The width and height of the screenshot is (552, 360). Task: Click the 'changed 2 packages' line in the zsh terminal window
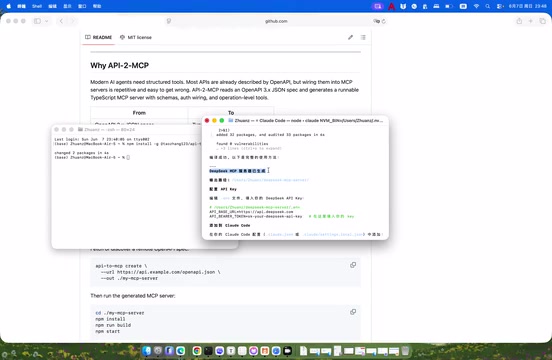tap(82, 153)
